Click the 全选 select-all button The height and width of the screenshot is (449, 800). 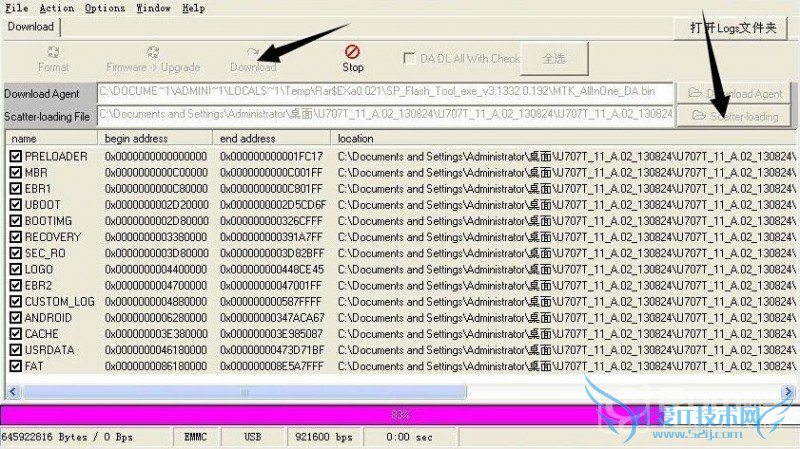click(554, 59)
